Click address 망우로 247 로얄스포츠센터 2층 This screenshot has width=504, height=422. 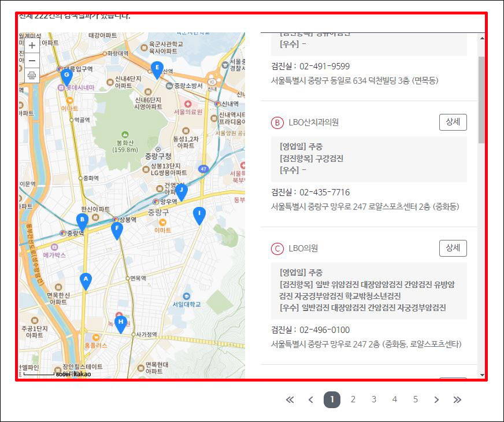(365, 206)
